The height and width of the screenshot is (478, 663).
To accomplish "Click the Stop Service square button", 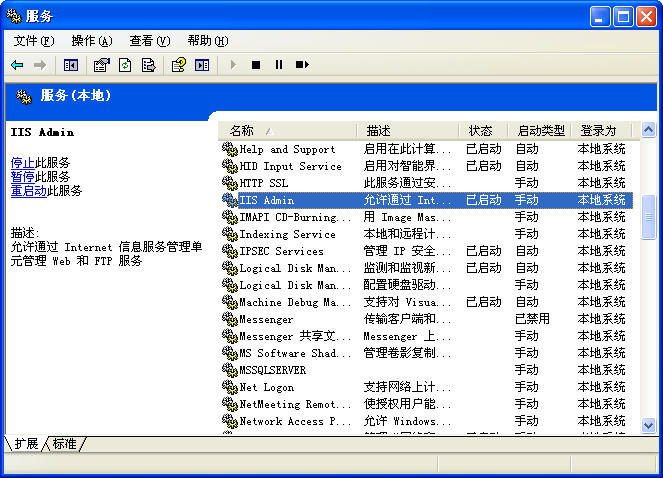I will (x=256, y=65).
